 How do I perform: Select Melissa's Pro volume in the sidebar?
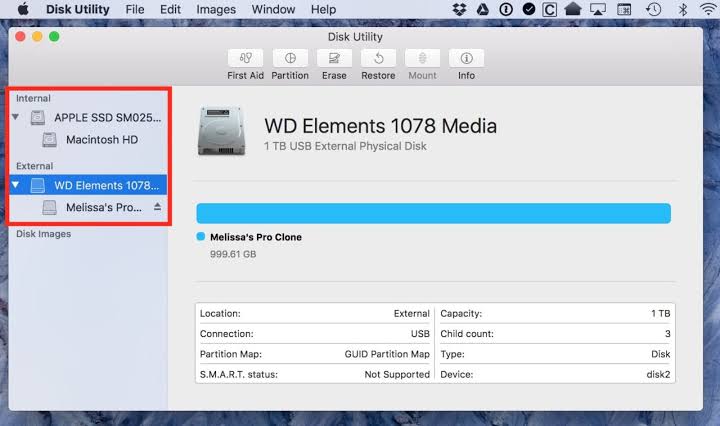pos(88,207)
